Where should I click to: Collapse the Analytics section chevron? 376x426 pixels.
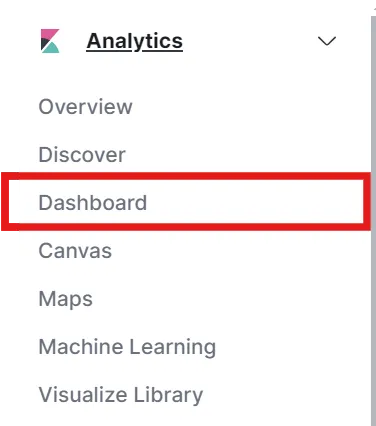point(327,41)
